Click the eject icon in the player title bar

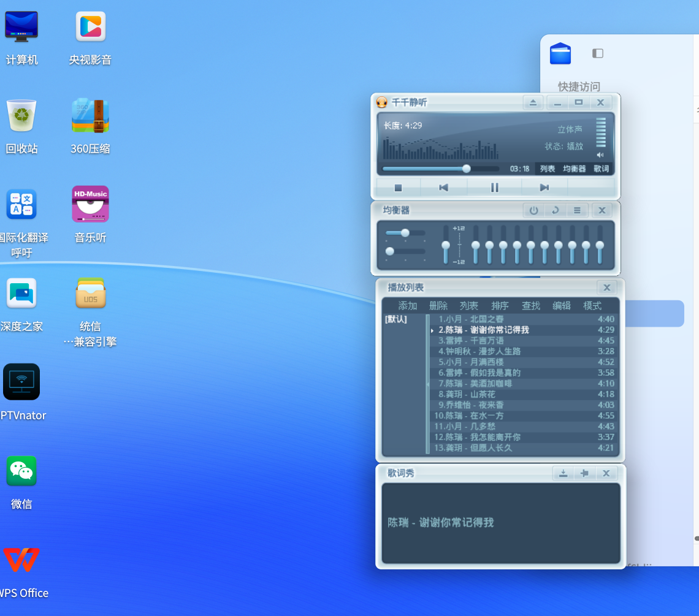(x=533, y=102)
